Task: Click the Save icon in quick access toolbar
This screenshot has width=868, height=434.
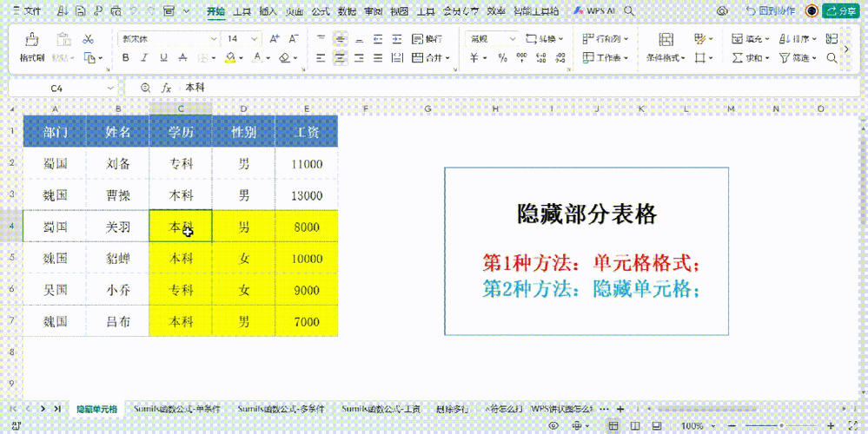Action: coord(81,10)
